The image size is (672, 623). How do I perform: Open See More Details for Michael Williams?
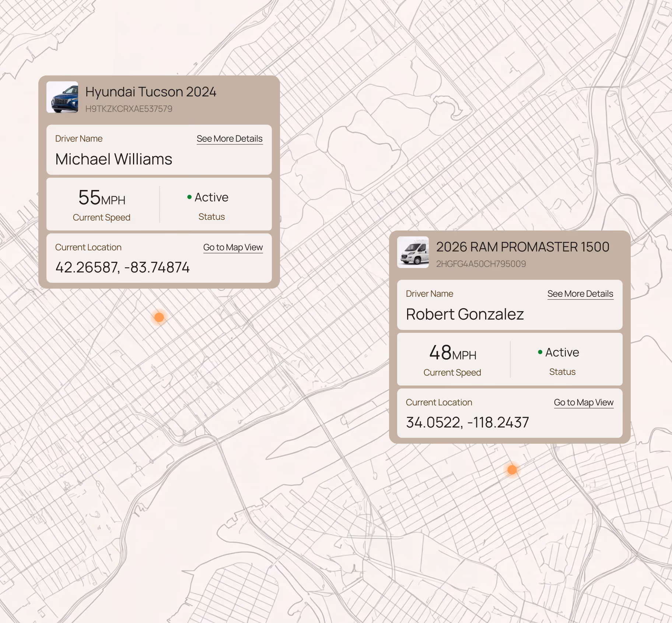[230, 139]
